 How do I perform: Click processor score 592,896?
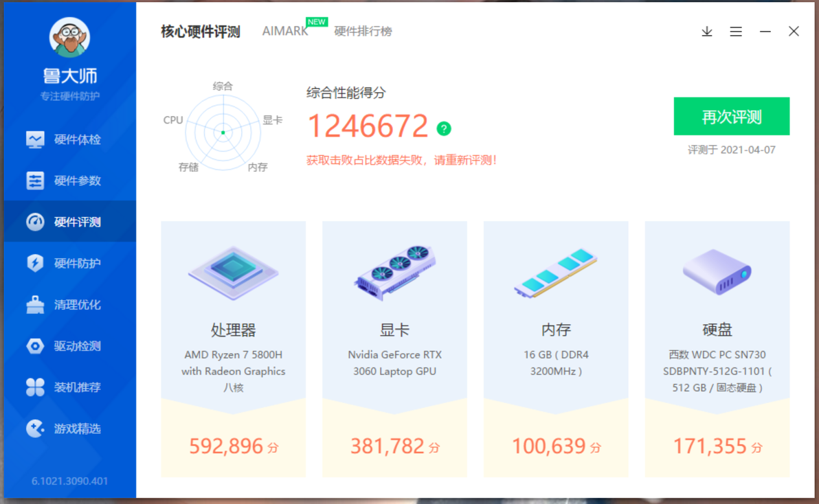coord(225,446)
